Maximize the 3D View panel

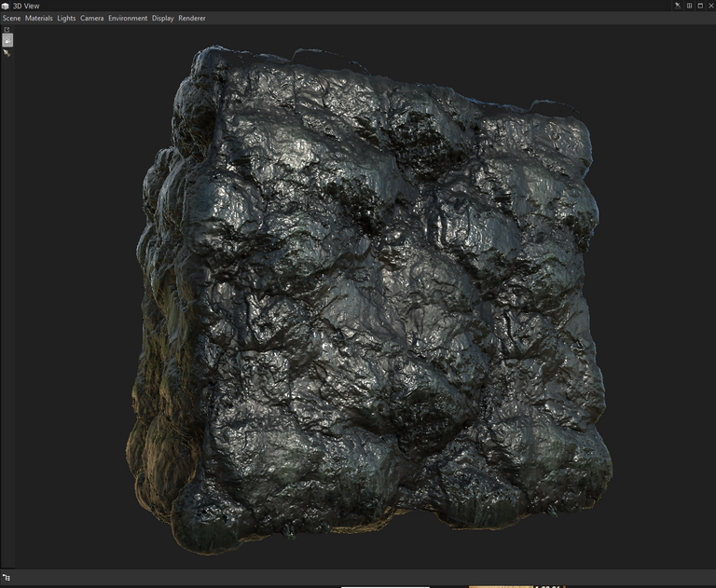pyautogui.click(x=700, y=6)
